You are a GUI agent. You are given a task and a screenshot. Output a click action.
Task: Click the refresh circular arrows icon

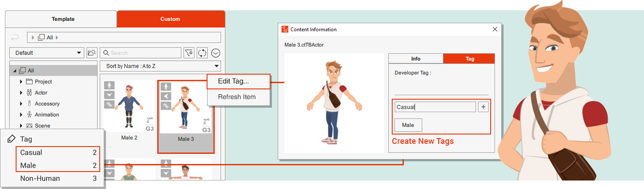(x=202, y=53)
